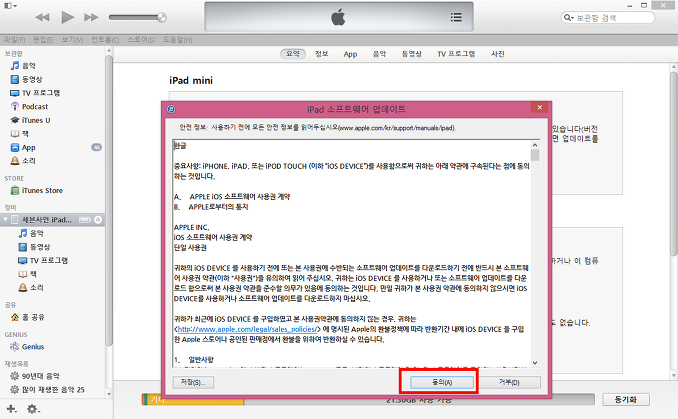Click the add playlist plus button
The image size is (678, 419).
click(12, 409)
